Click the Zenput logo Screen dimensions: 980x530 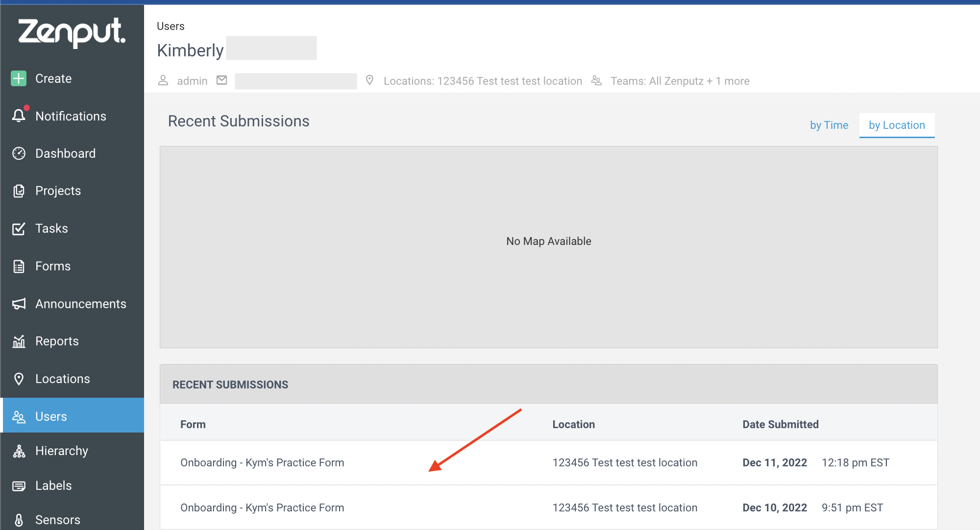click(72, 32)
